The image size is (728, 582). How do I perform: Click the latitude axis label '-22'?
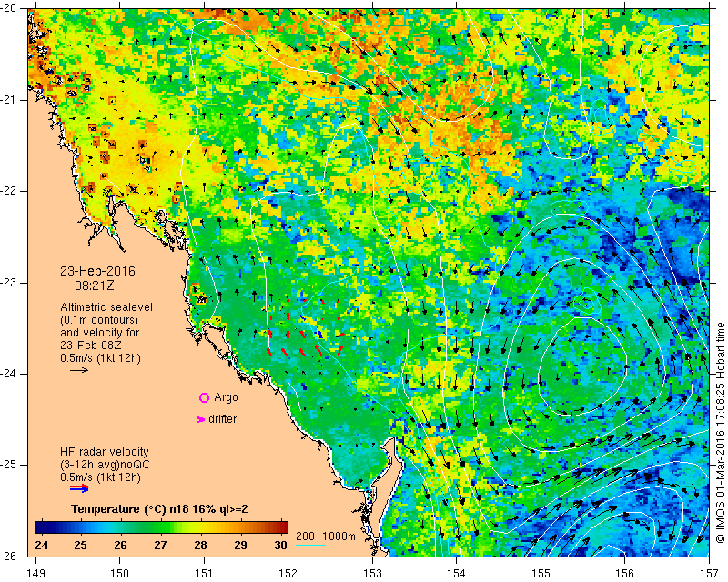point(8,191)
